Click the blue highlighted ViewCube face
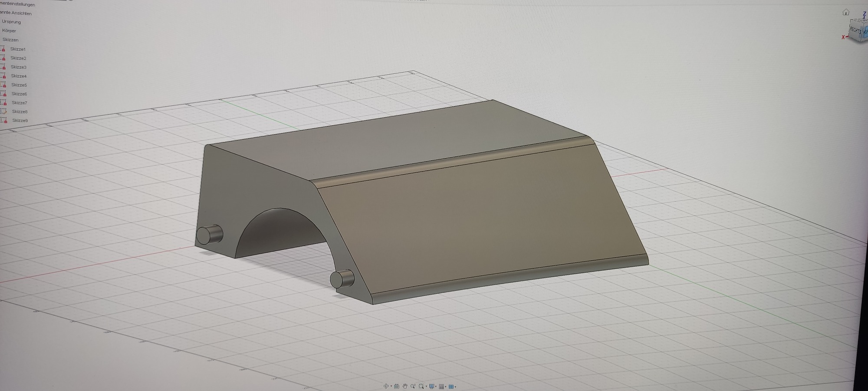The height and width of the screenshot is (391, 868). 865,32
